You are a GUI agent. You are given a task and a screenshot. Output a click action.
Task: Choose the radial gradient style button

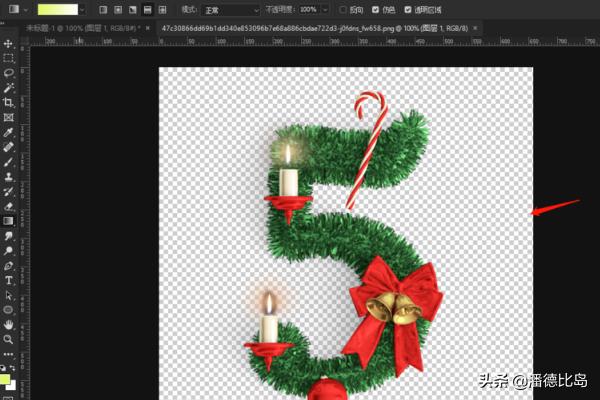[x=117, y=9]
